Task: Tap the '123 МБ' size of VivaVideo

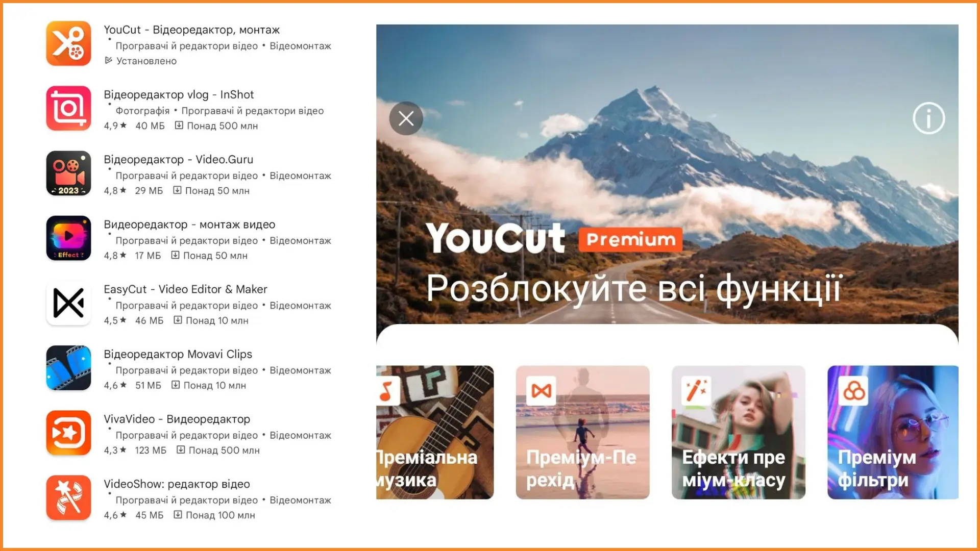Action: pyautogui.click(x=151, y=450)
